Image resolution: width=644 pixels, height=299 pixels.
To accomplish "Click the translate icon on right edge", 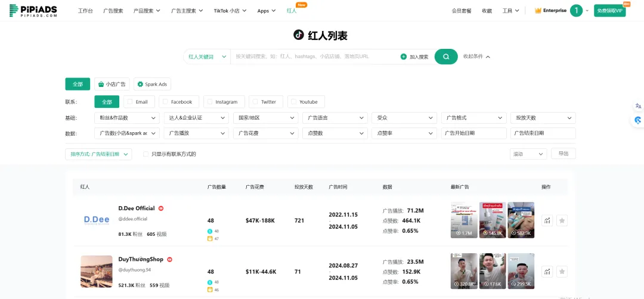I will [x=638, y=106].
